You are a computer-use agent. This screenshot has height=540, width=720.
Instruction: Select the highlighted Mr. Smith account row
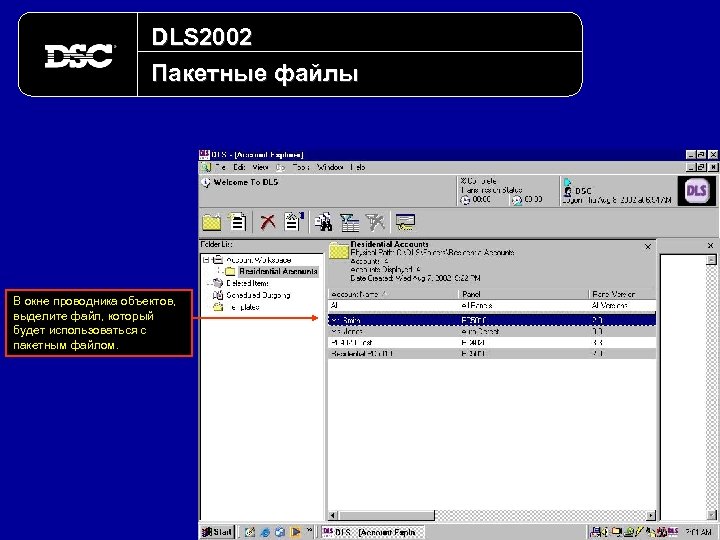pyautogui.click(x=492, y=320)
